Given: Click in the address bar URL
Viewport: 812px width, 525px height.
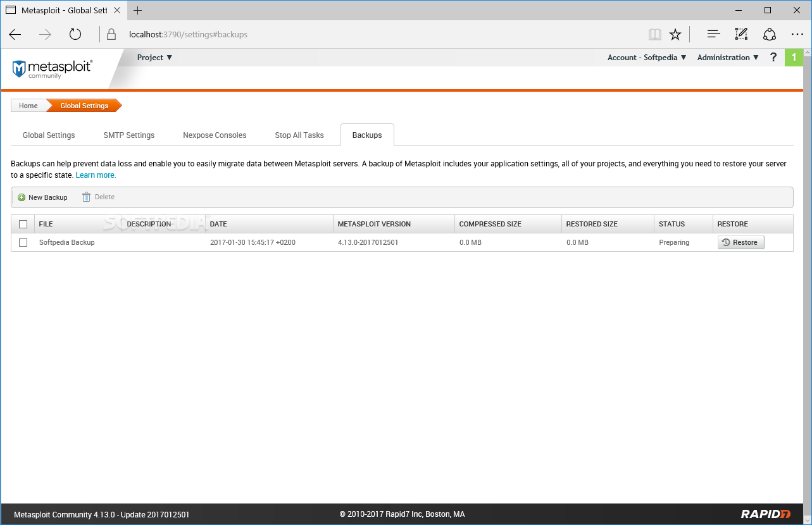Looking at the screenshot, I should click(x=188, y=34).
